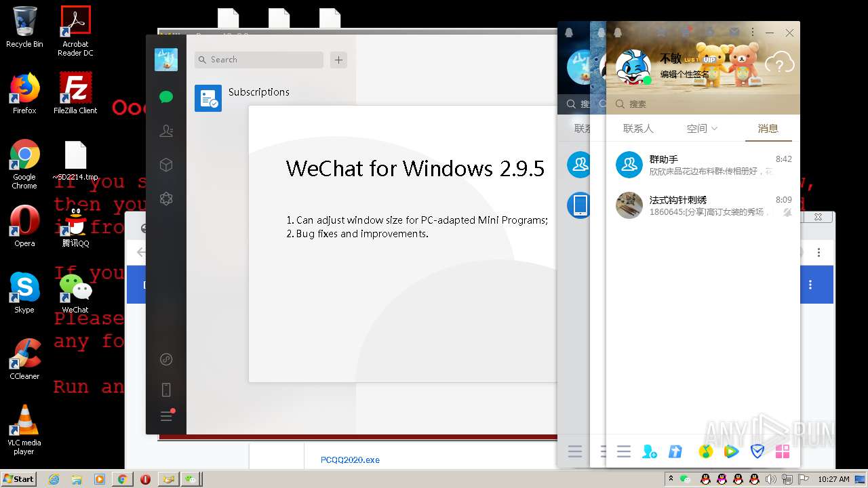Click the phone icon in WeChat sidebar
Screen dimensions: 868x488
[x=166, y=390]
